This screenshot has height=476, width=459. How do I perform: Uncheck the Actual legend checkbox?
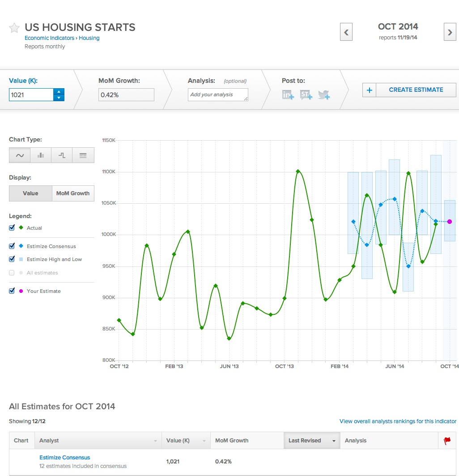[x=12, y=228]
